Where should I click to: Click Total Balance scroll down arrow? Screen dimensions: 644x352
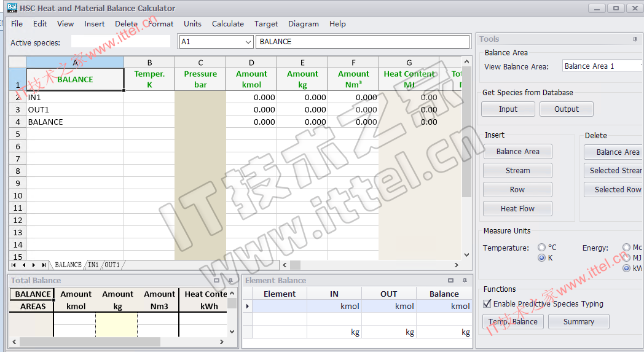click(x=232, y=332)
